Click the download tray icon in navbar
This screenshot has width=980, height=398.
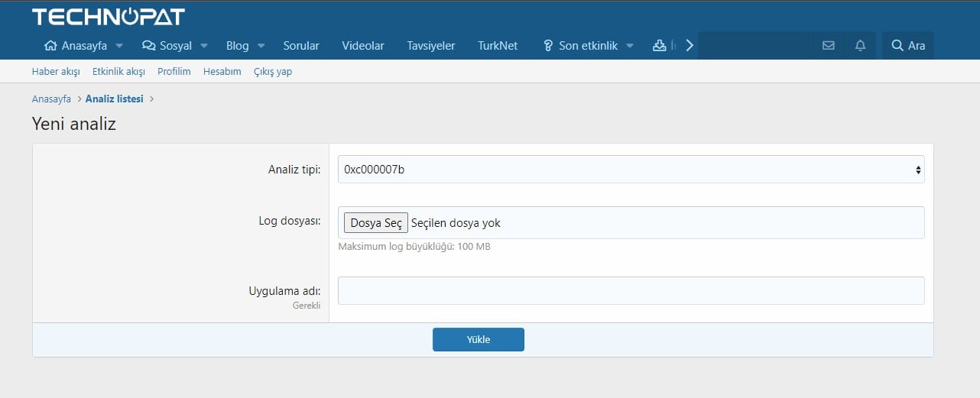[x=659, y=46]
